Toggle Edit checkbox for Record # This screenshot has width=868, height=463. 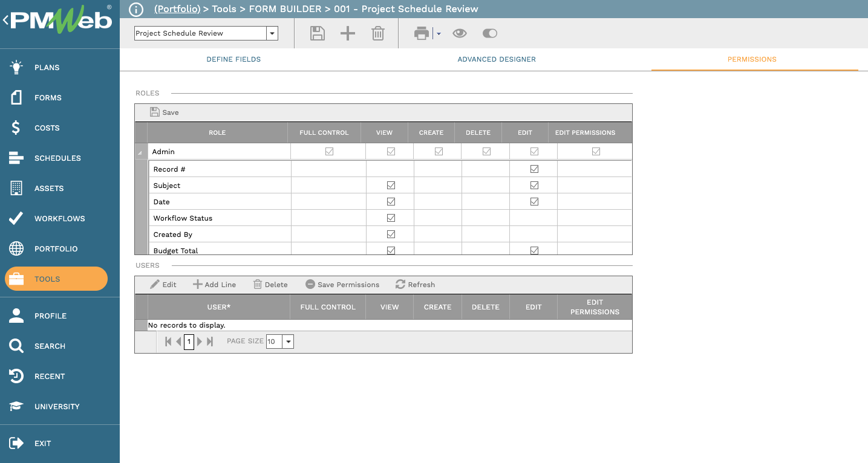[534, 169]
